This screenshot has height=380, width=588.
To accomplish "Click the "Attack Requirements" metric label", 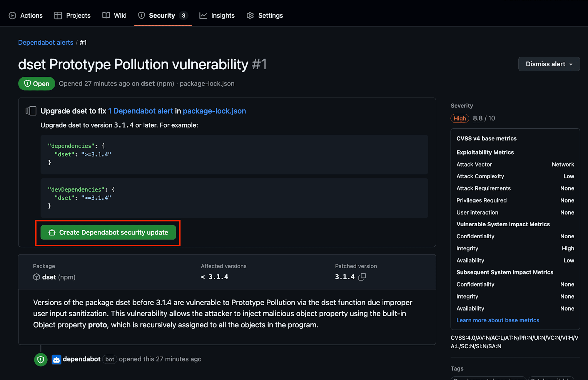I will [484, 188].
